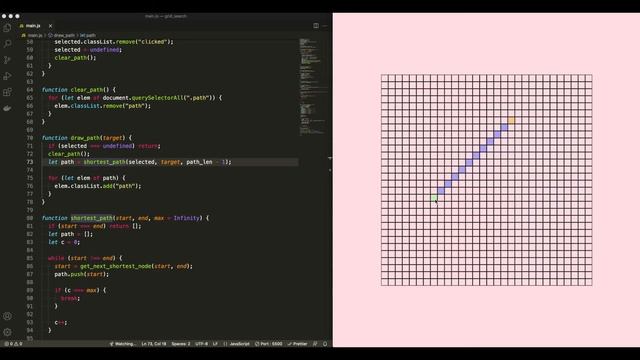Click path_len argument on line 73

click(199, 162)
